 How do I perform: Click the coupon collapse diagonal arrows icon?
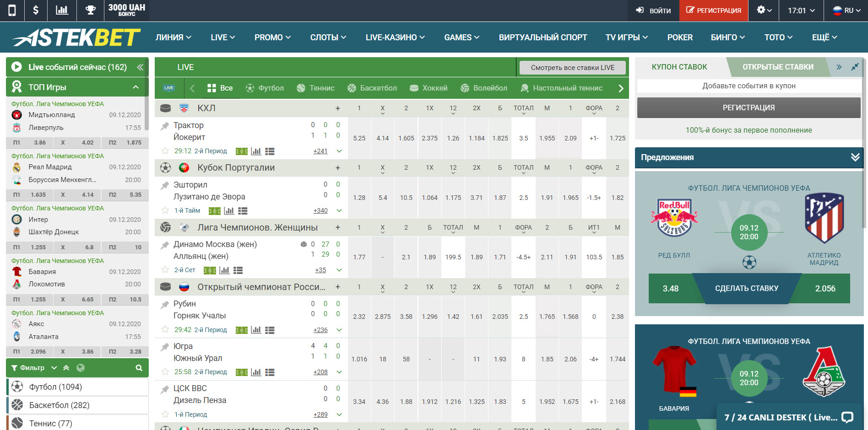click(855, 67)
